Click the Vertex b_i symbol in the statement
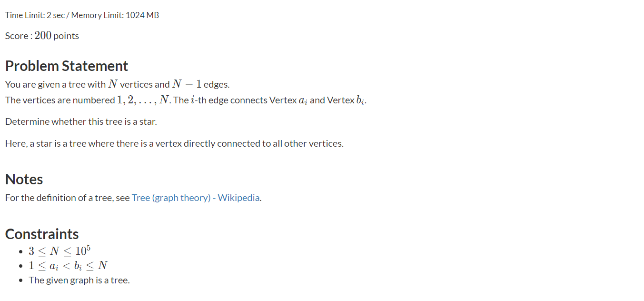This screenshot has height=301, width=644. (346, 100)
